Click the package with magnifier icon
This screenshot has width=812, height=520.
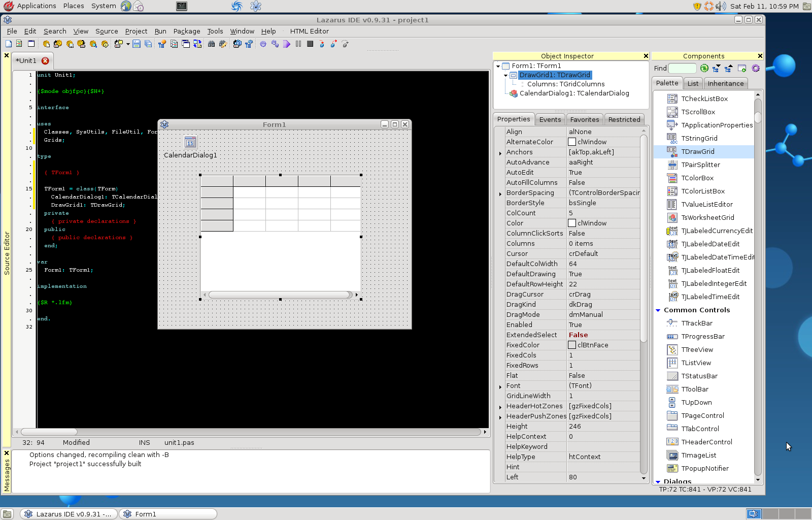(93, 44)
